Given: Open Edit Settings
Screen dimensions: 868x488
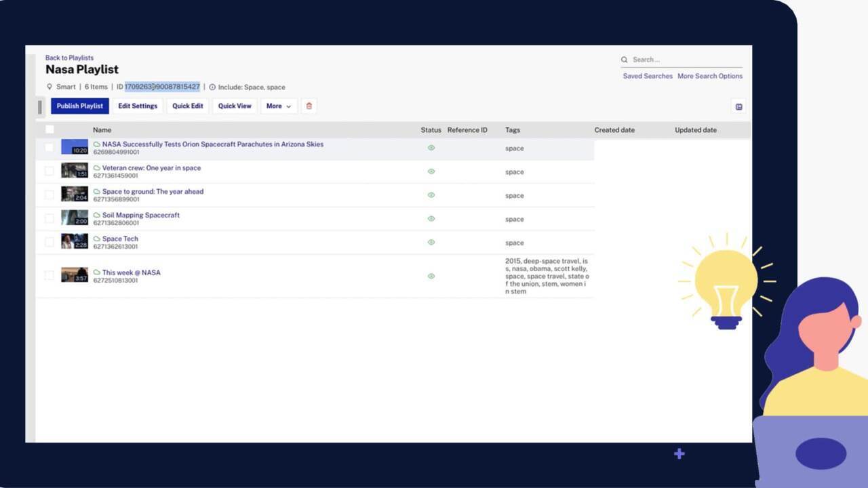Looking at the screenshot, I should (x=138, y=106).
